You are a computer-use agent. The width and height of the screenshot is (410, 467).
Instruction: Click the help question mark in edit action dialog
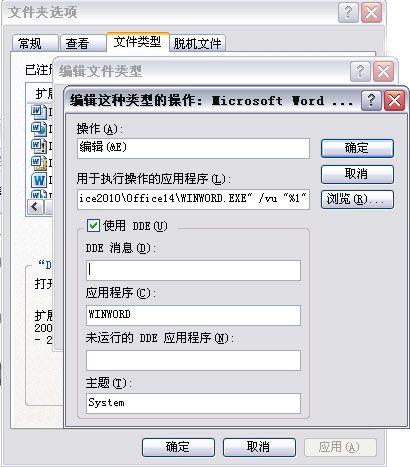(x=371, y=100)
